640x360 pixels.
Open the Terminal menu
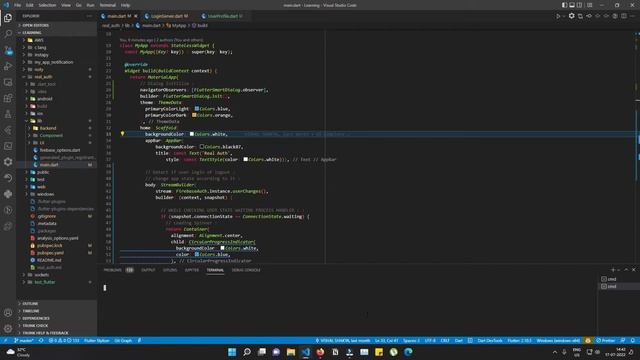click(x=108, y=5)
